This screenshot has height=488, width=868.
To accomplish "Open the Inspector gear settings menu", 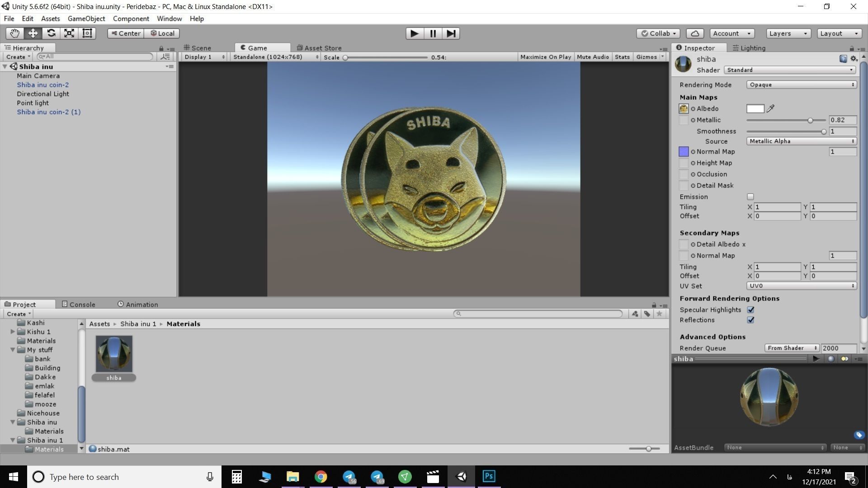I will [x=854, y=59].
